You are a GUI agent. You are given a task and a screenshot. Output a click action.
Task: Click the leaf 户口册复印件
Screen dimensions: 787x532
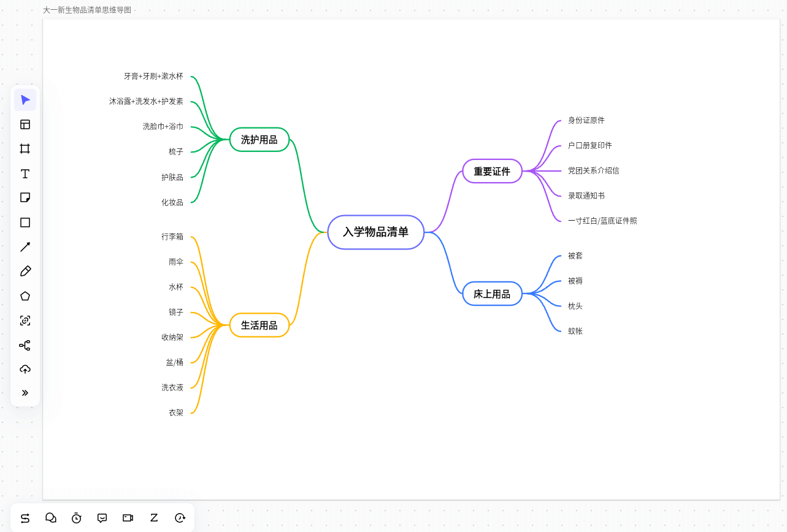click(x=590, y=145)
